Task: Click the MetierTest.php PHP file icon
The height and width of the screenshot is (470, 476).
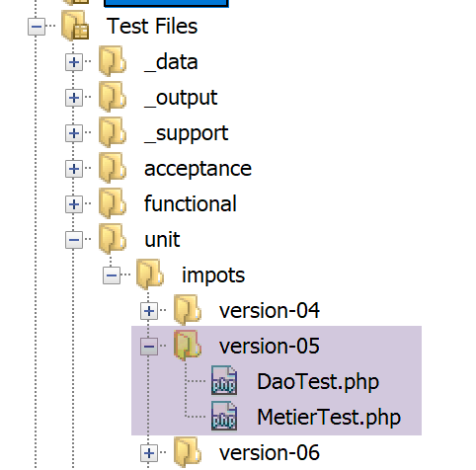Action: pyautogui.click(x=224, y=416)
